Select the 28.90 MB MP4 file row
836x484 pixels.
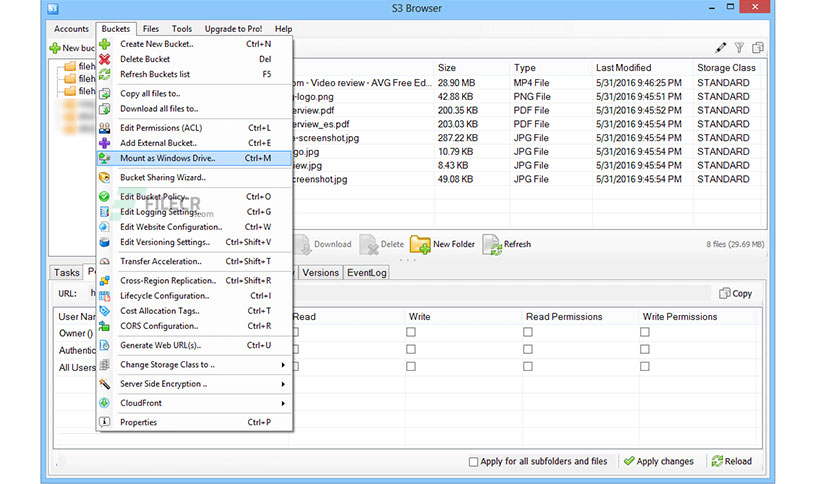[x=528, y=83]
